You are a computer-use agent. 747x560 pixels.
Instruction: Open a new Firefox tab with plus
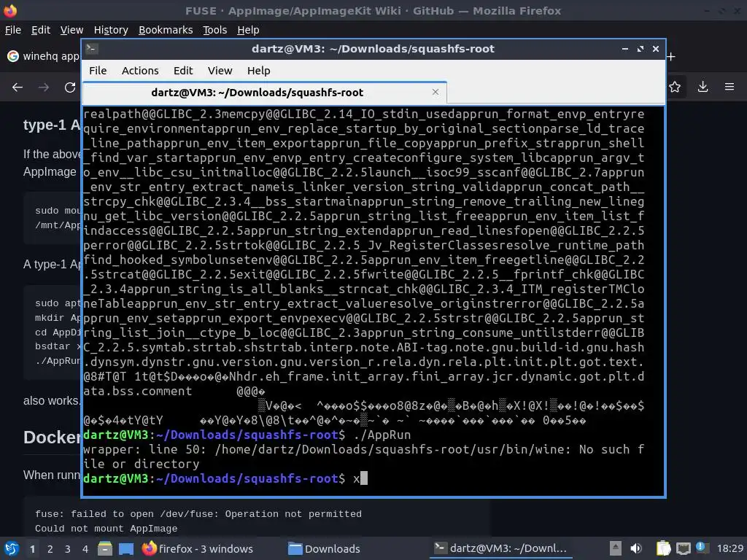[x=671, y=57]
